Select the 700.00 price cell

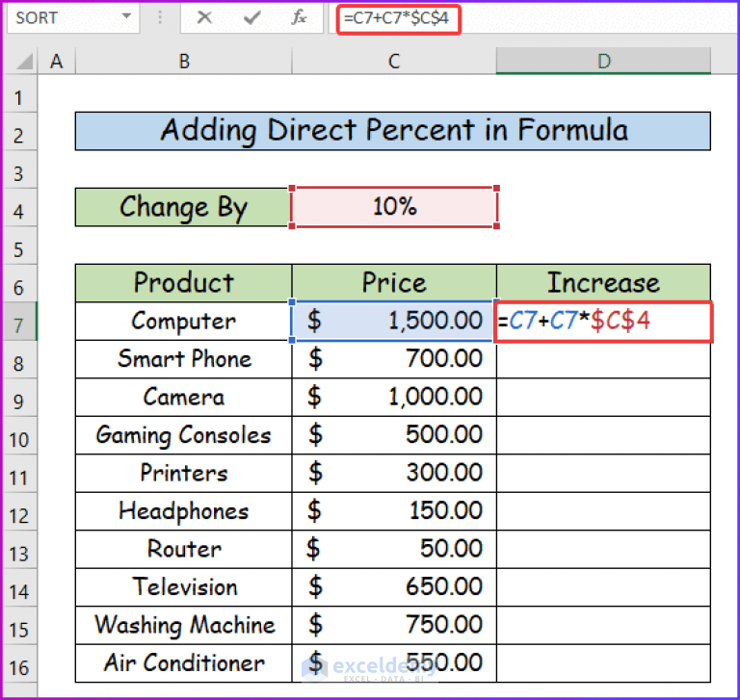click(x=394, y=359)
